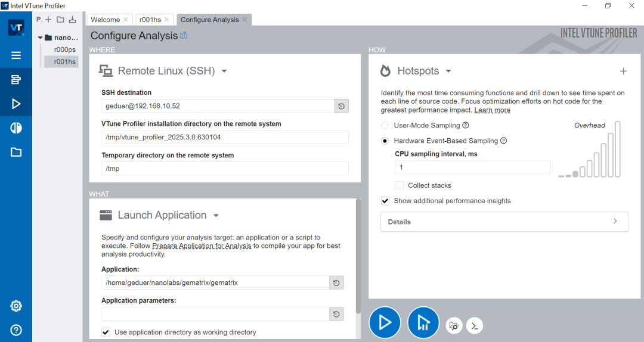Screen dimensions: 644x342
Task: Toggle Use application directory as working directory
Action: (x=106, y=332)
